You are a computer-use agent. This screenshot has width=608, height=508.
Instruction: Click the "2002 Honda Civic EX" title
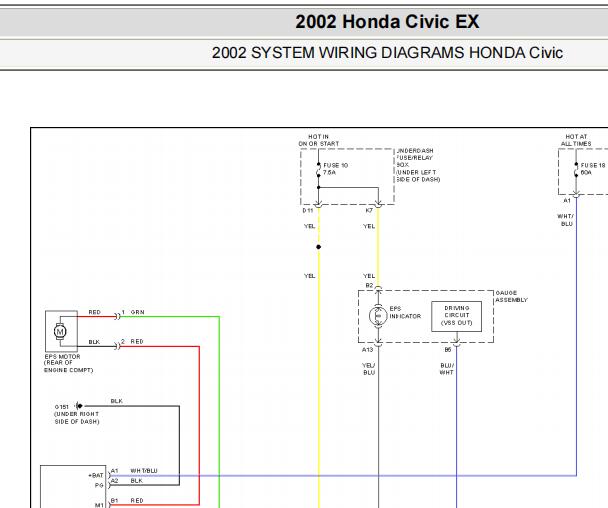387,22
